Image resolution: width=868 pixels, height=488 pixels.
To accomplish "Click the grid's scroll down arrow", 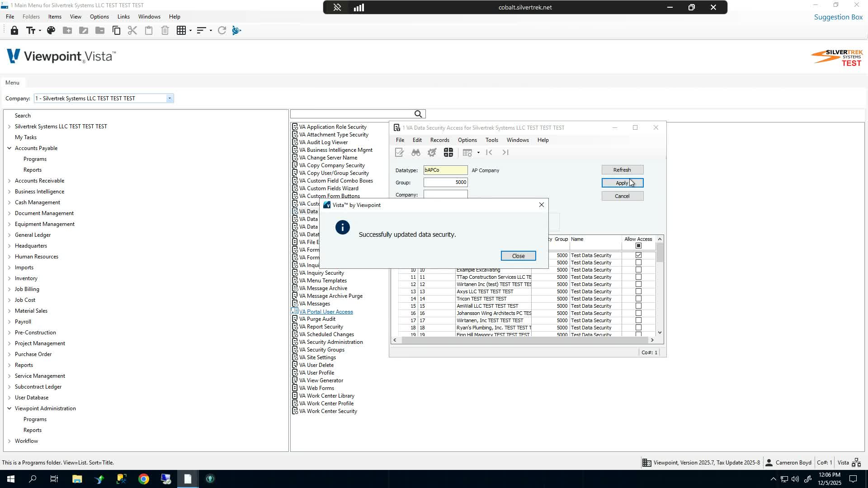I will click(x=660, y=333).
